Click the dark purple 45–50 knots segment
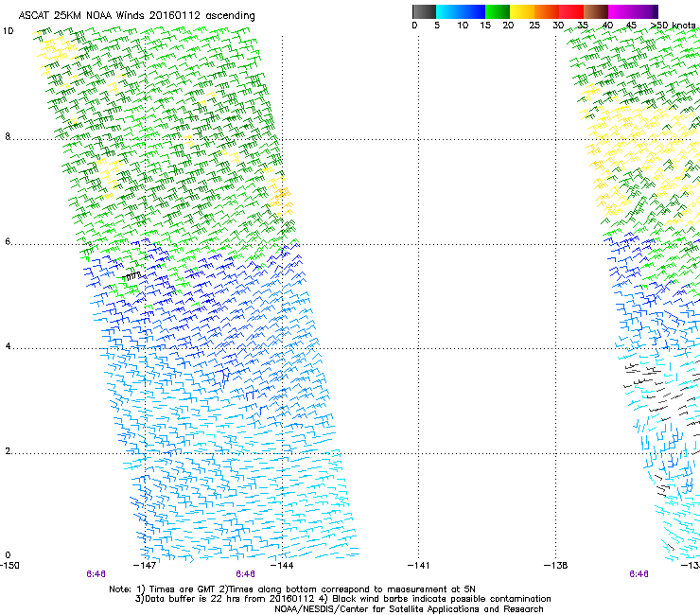 pos(645,11)
